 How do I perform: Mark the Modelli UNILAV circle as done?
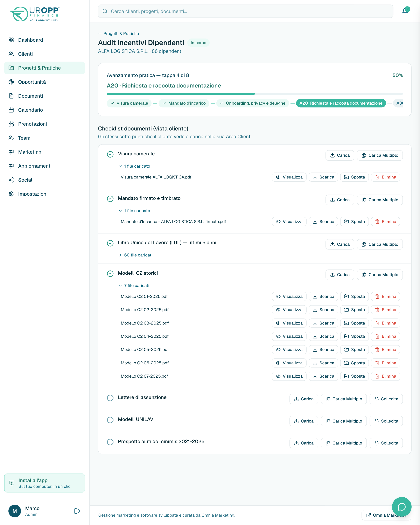[110, 420]
